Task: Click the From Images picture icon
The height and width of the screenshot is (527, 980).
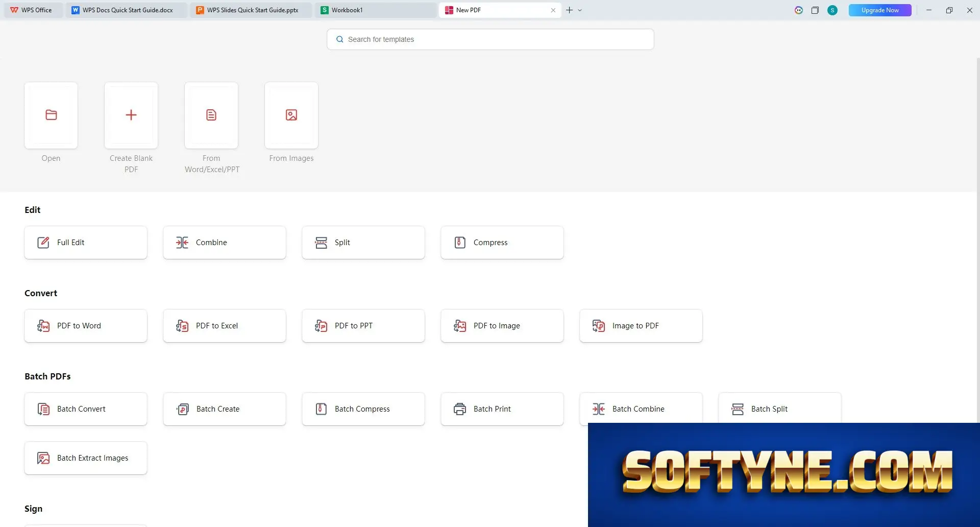Action: 291,115
